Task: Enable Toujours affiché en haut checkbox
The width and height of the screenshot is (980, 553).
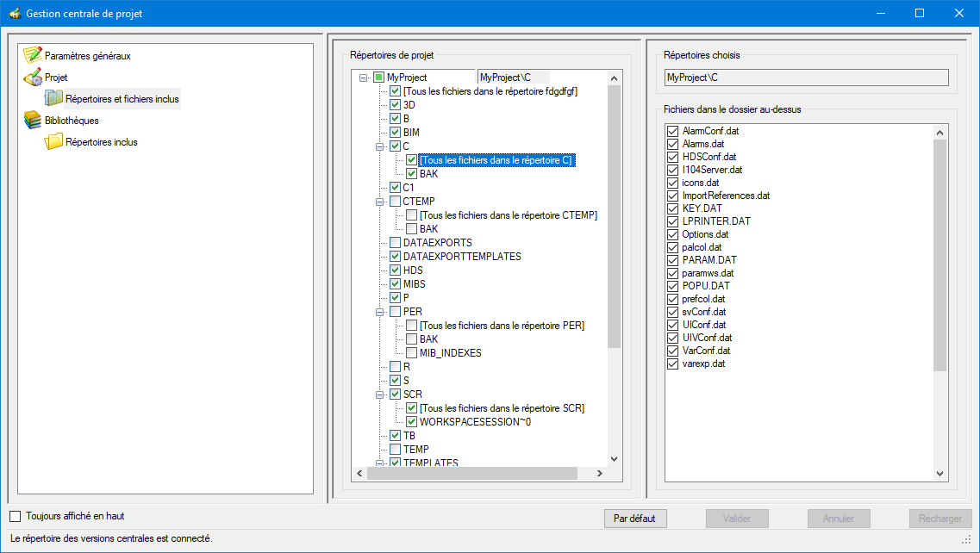Action: [x=15, y=516]
